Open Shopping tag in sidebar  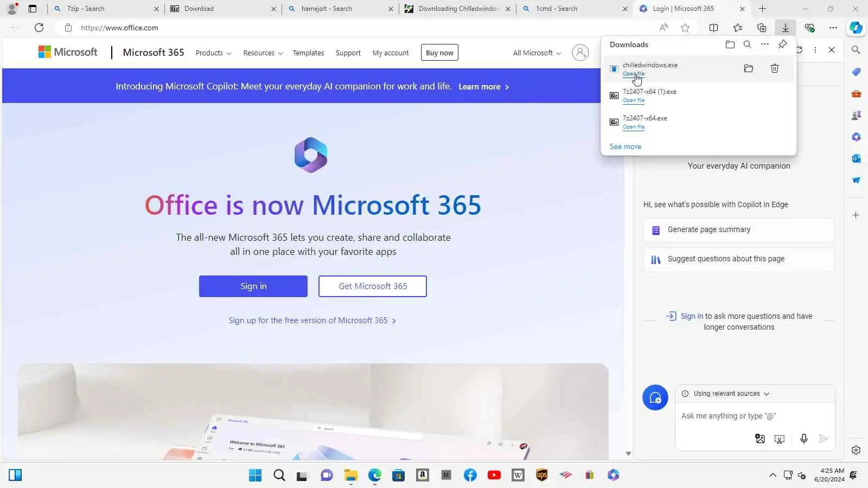[856, 72]
